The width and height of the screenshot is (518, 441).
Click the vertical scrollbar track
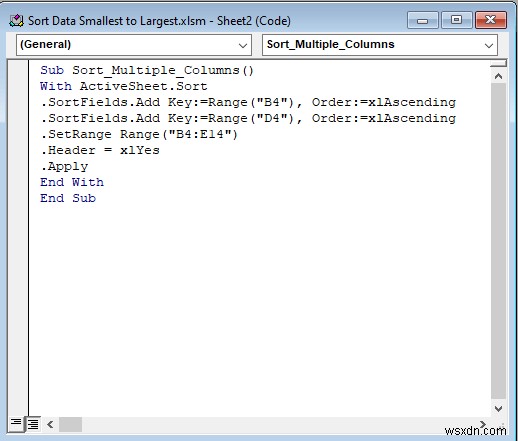(x=498, y=241)
